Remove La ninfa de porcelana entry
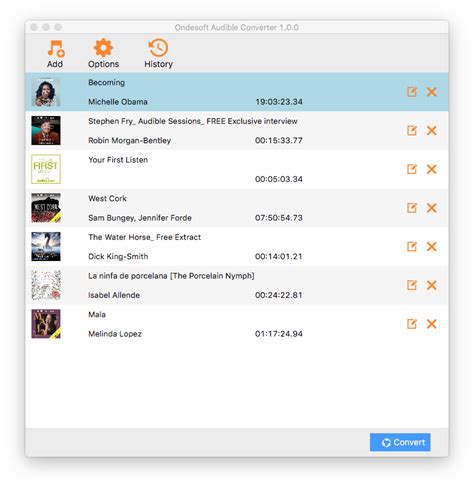 (432, 285)
